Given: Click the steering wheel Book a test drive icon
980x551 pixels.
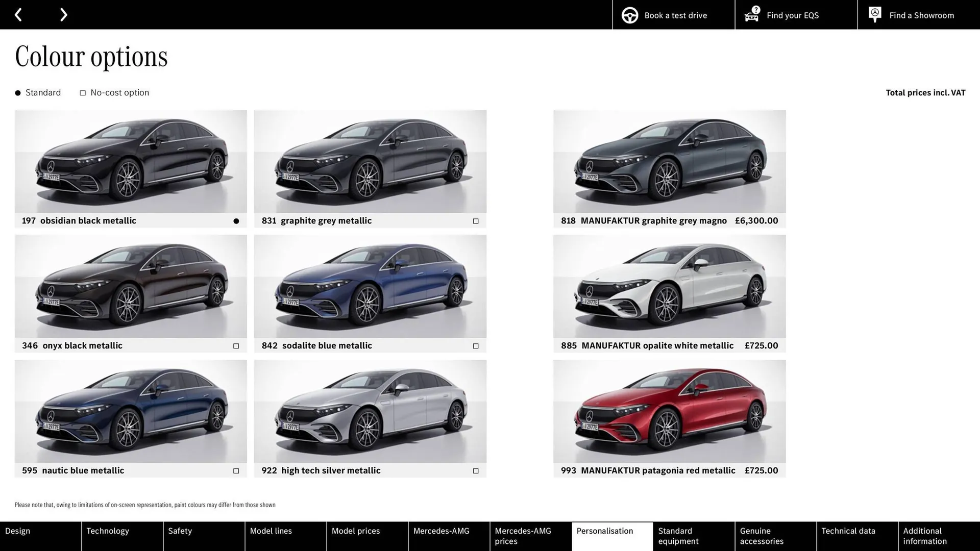Looking at the screenshot, I should (629, 15).
